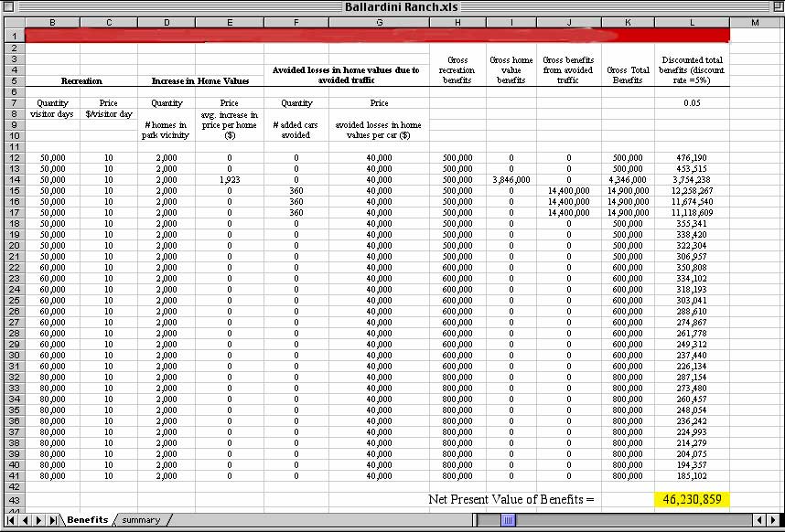This screenshot has width=785, height=532.
Task: Select the 0.05 discount rate cell
Action: tap(692, 103)
